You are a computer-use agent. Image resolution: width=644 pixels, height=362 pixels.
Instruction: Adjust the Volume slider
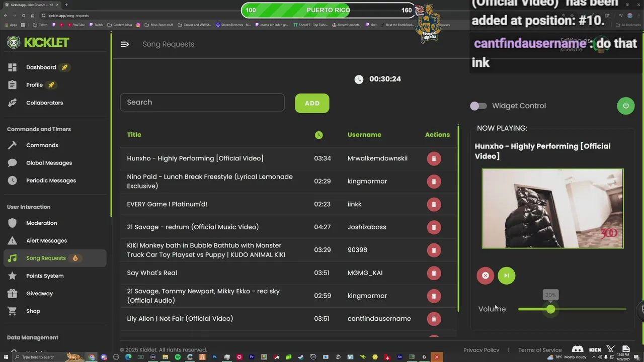coord(572,309)
